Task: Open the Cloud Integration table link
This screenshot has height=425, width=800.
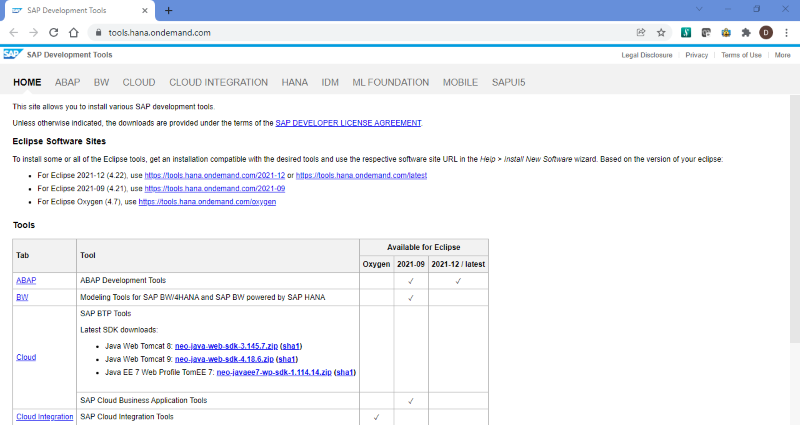Action: tap(44, 417)
